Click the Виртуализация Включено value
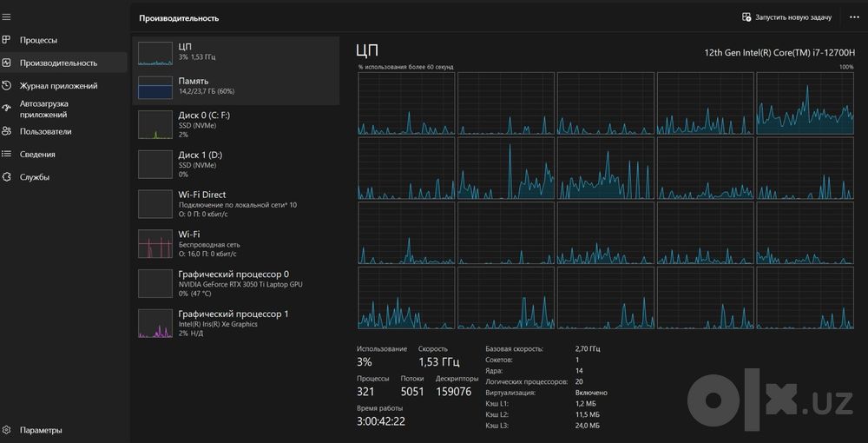Screen dimensions: 868x443 coord(592,393)
